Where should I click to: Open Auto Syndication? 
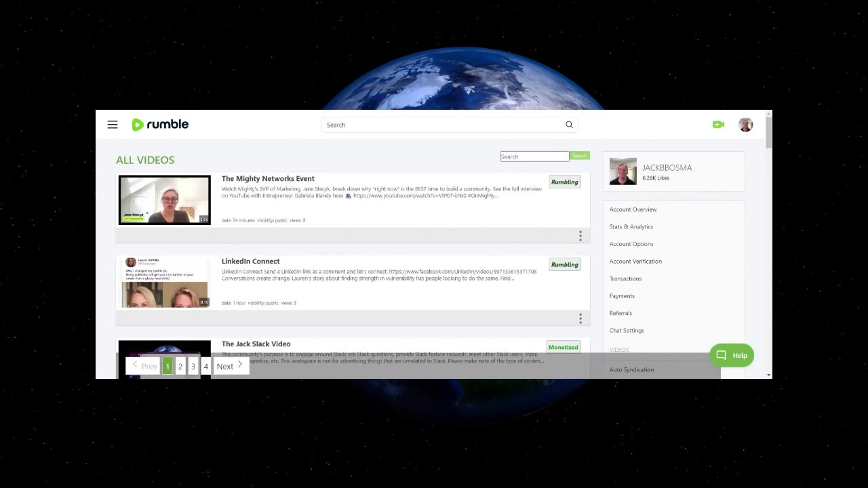[631, 370]
